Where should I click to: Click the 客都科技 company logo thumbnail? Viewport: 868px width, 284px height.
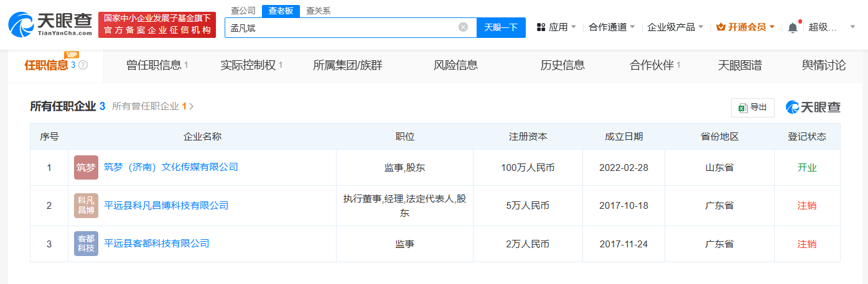(86, 244)
